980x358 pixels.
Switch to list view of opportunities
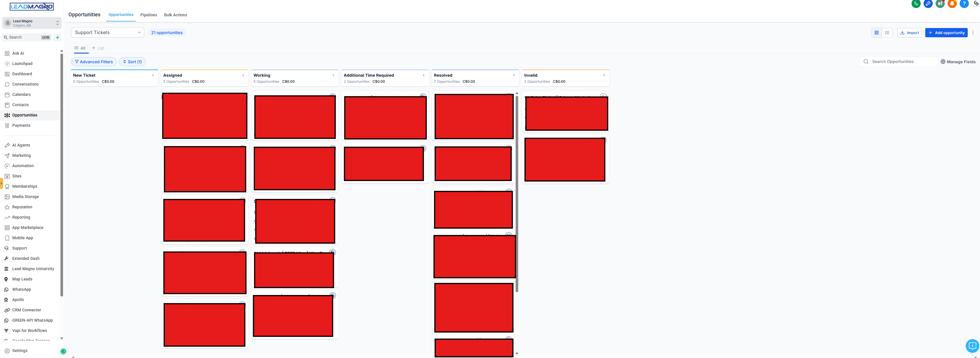coord(887,33)
